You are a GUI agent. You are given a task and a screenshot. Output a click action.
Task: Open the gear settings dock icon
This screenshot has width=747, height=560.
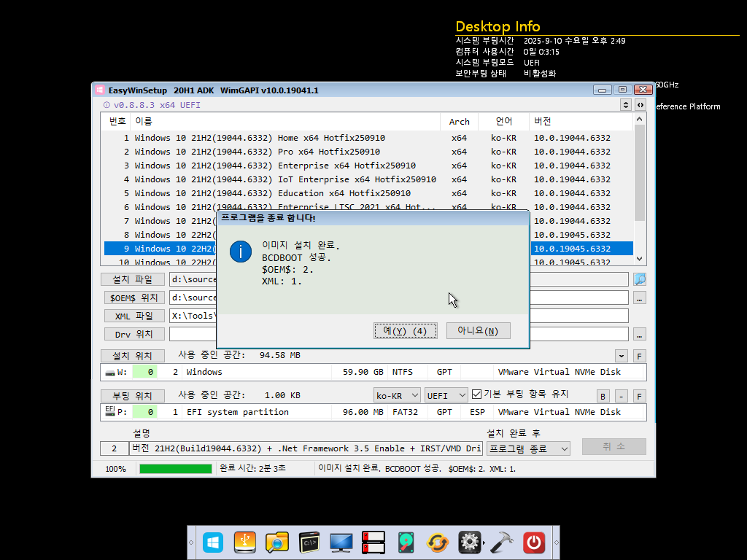470,542
